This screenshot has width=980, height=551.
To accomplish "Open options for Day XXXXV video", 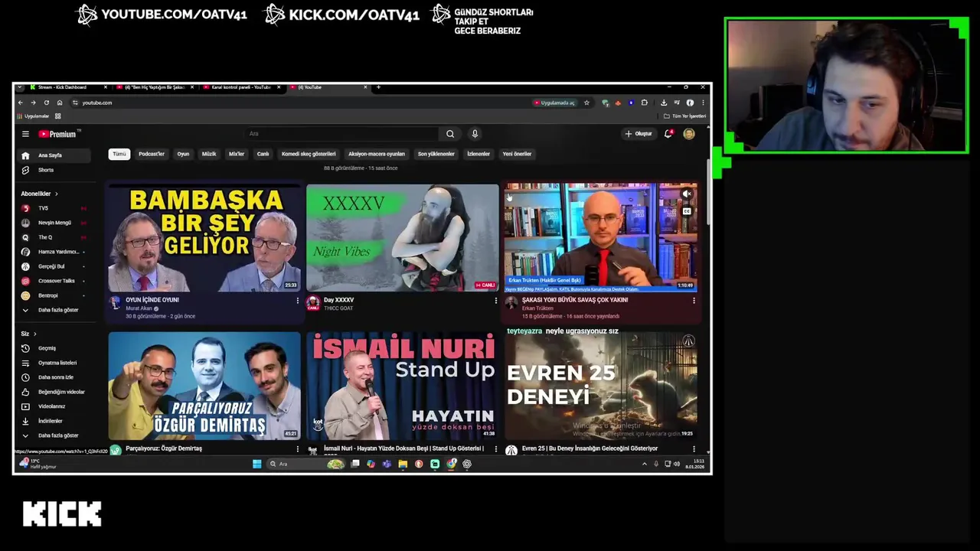I will pos(496,301).
